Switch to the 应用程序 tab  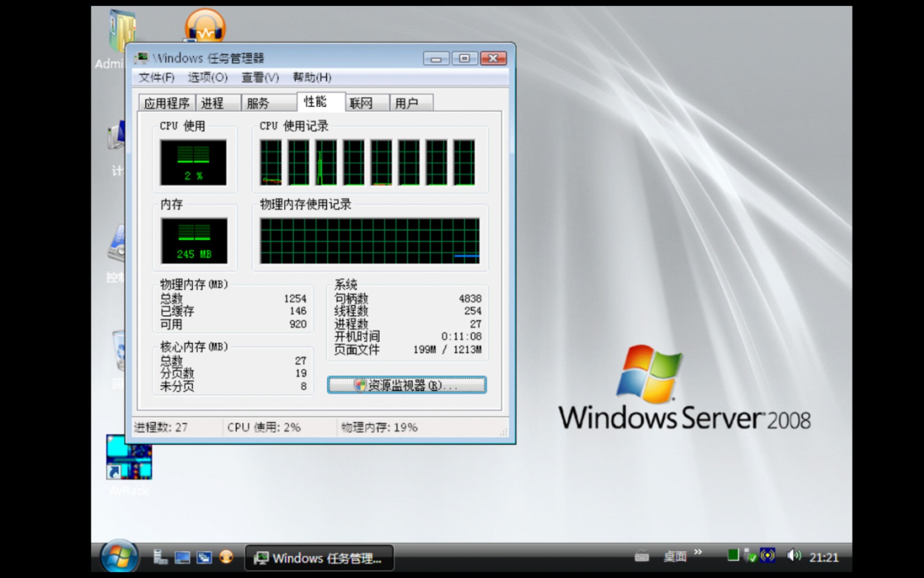tap(167, 103)
